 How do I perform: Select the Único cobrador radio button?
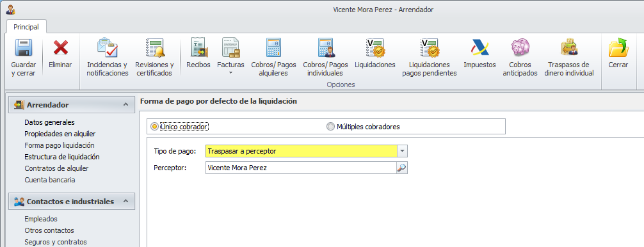[x=154, y=127]
